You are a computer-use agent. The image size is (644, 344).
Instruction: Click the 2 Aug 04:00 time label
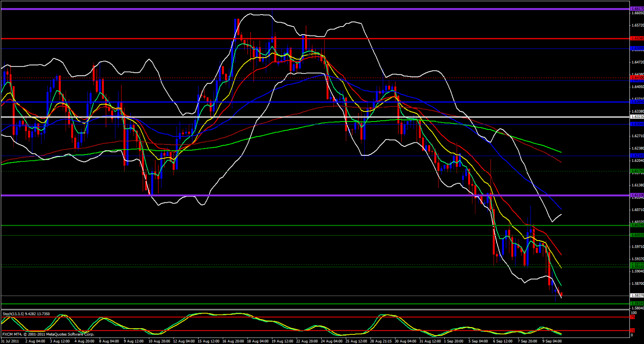(35, 341)
